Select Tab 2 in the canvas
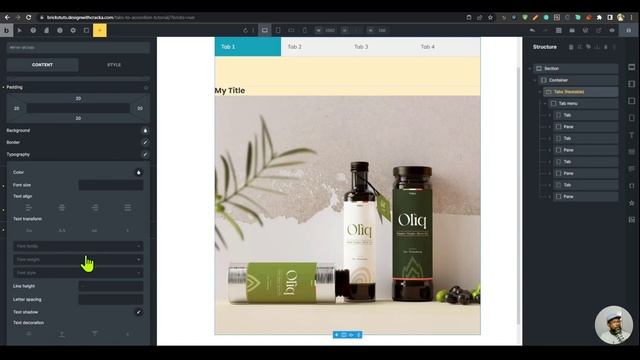 314,47
